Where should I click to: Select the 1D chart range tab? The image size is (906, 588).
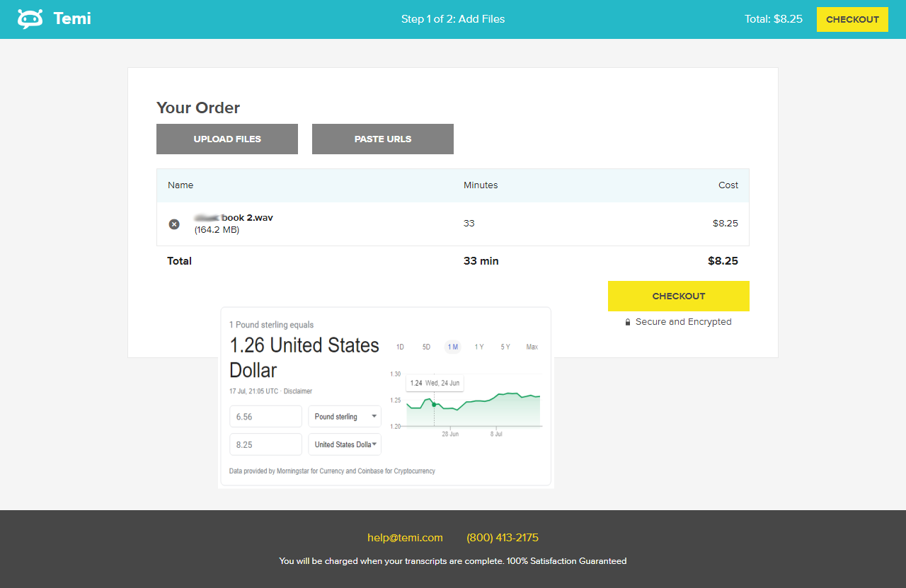pos(400,347)
